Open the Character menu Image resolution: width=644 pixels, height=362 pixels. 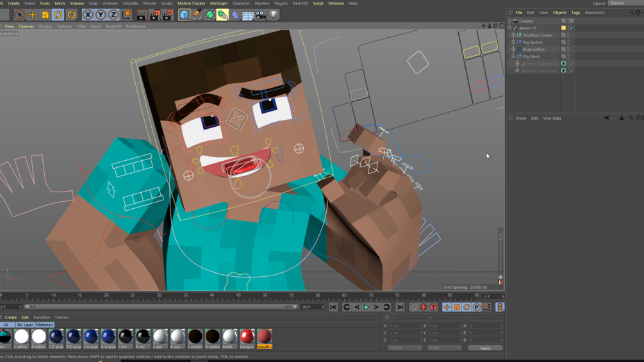(241, 3)
